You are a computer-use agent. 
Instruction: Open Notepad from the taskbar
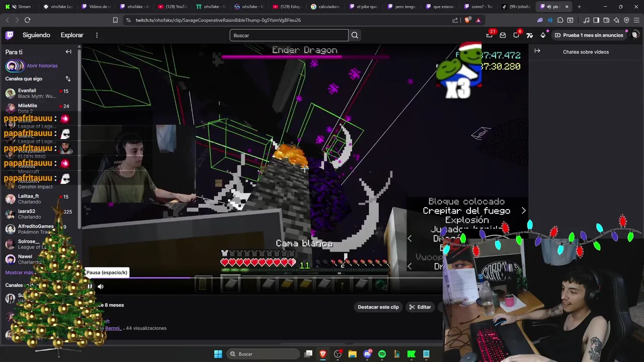426,354
